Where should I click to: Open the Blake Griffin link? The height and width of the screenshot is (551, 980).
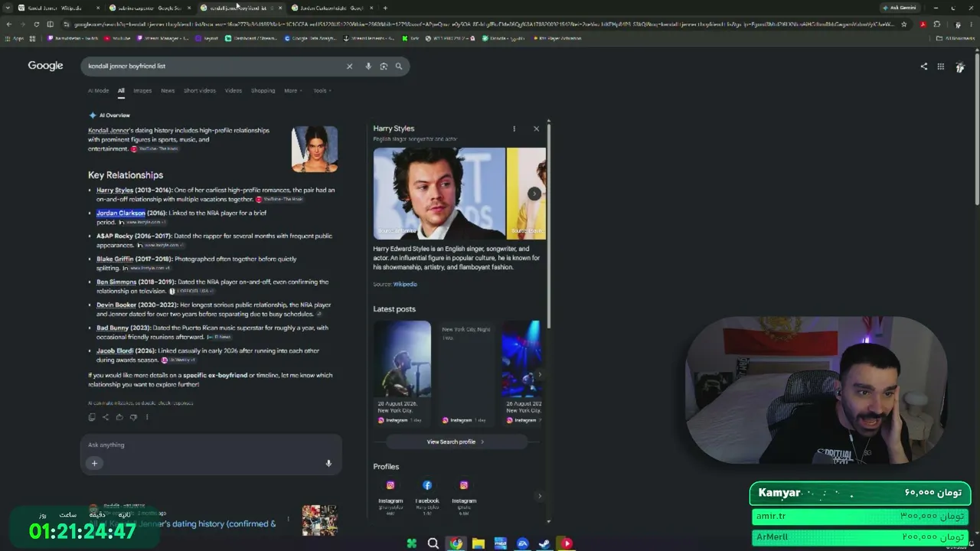(115, 259)
